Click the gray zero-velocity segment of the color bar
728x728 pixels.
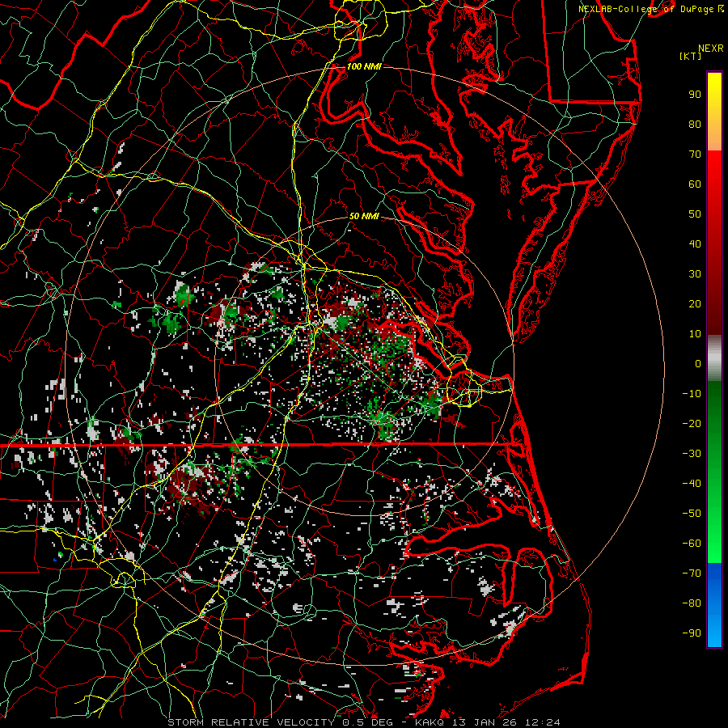714,358
